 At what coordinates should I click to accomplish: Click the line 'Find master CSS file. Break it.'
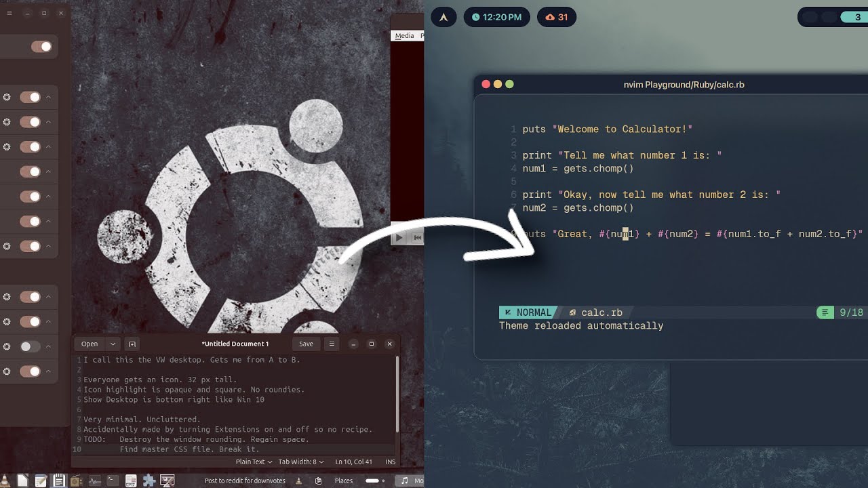point(190,449)
